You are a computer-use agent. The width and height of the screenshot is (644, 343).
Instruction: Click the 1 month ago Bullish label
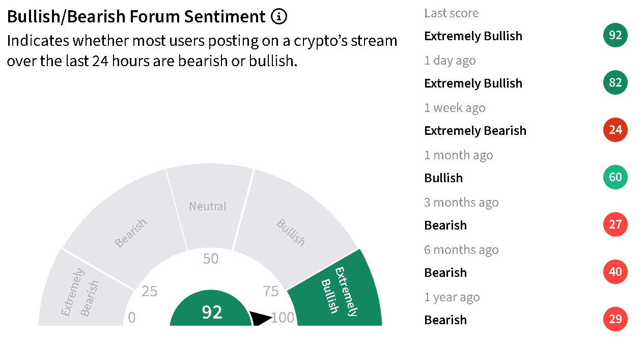coord(443,178)
